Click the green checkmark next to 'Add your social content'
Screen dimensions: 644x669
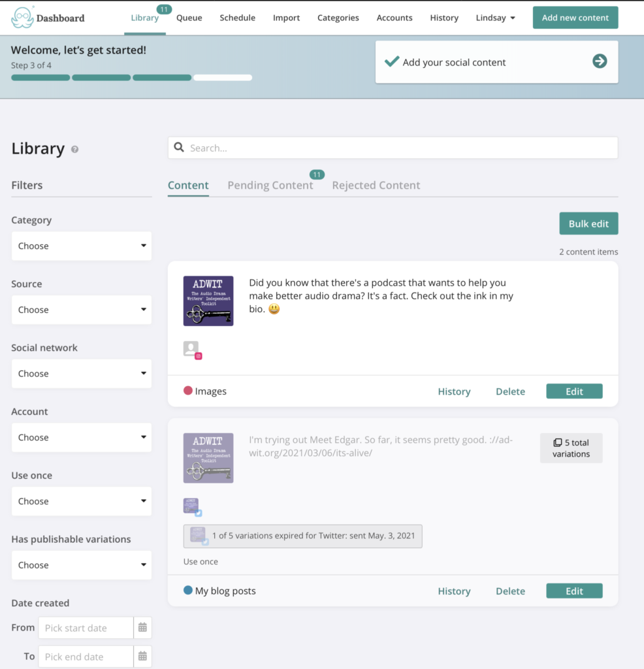392,61
